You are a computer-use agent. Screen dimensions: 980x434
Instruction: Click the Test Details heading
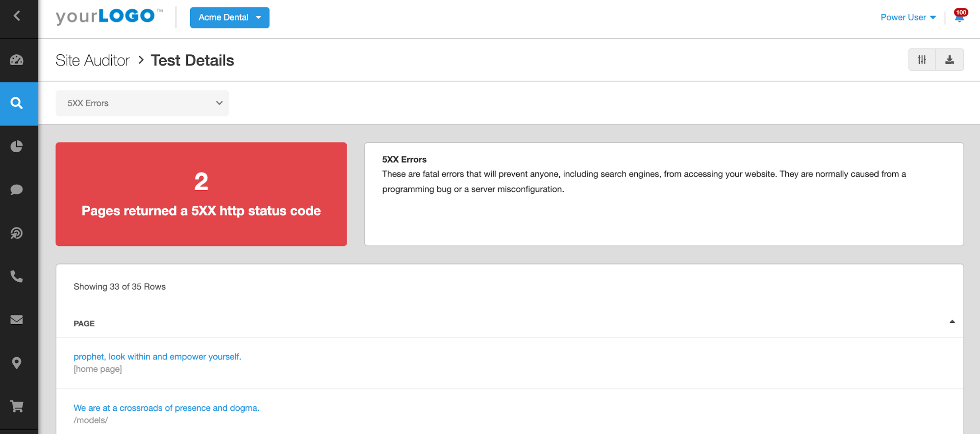(x=192, y=60)
